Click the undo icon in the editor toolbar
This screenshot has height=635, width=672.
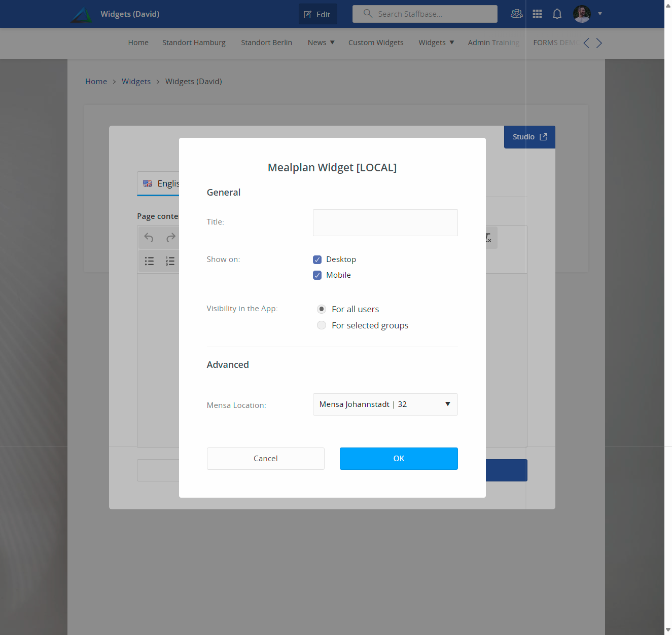149,237
